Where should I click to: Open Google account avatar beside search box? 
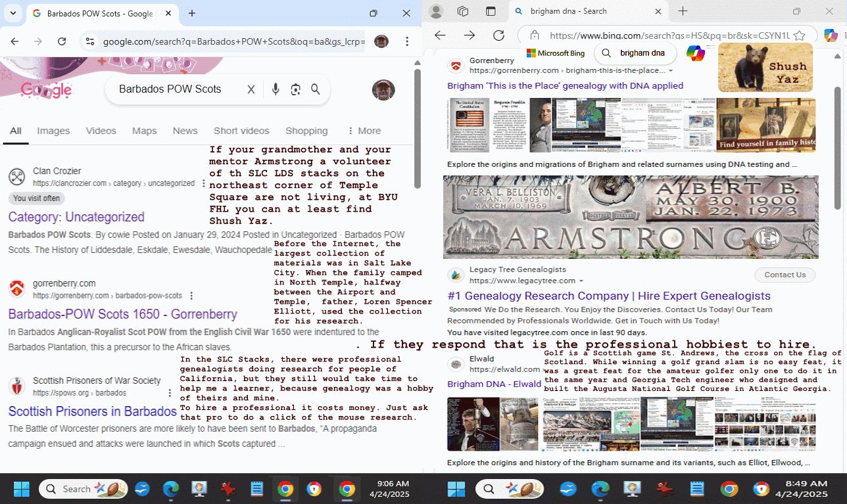coord(383,90)
